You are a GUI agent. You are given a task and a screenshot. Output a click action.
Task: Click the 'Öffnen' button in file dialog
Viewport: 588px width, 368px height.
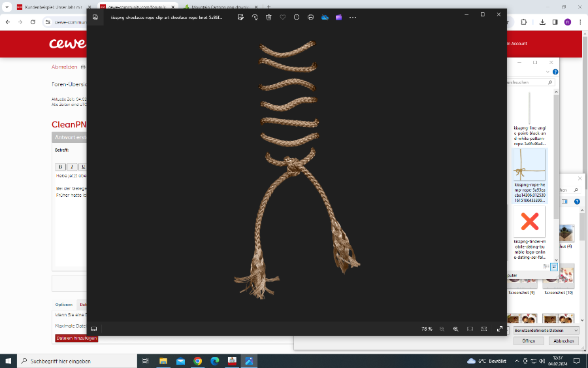pyautogui.click(x=529, y=341)
